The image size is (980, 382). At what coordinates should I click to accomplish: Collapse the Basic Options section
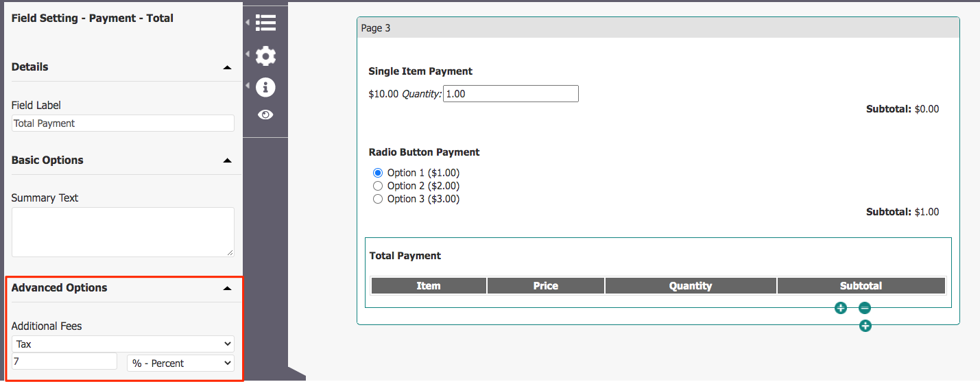(227, 160)
